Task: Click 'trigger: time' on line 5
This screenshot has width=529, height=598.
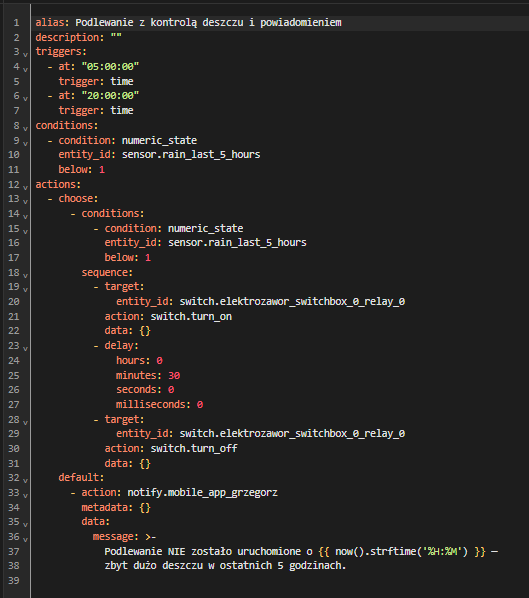Action: tap(96, 81)
